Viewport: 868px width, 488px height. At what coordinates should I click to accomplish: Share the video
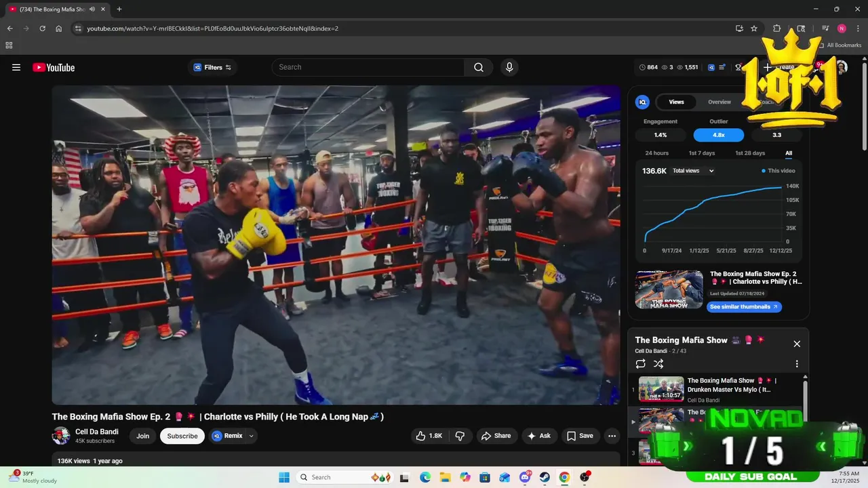click(x=496, y=436)
